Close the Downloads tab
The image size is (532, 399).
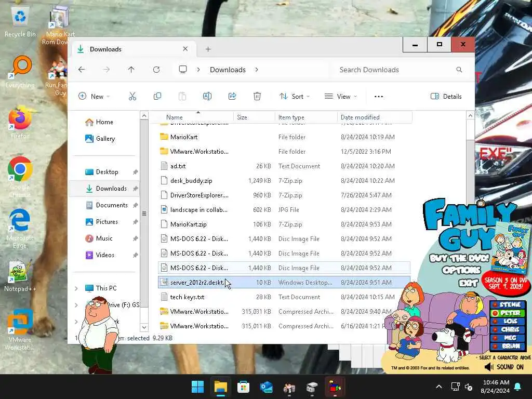tap(185, 49)
